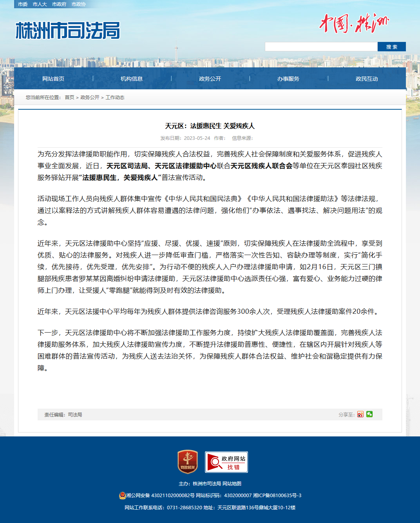This screenshot has height=523, width=420.
Task: Select the 政务公开 navigation menu item
Action: (x=210, y=79)
